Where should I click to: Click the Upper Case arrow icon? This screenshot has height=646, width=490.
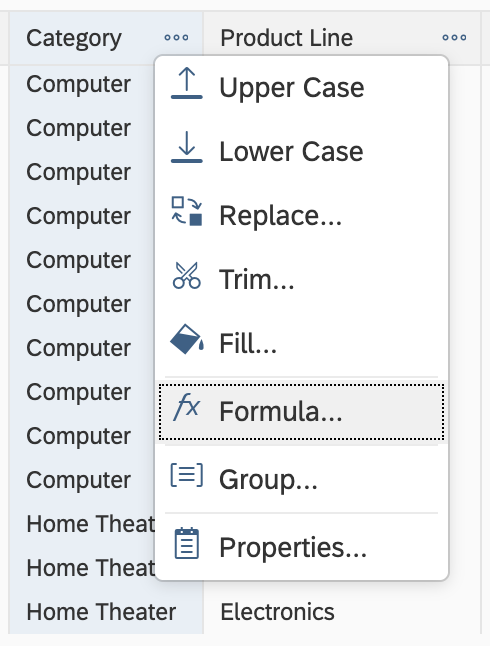(x=187, y=83)
